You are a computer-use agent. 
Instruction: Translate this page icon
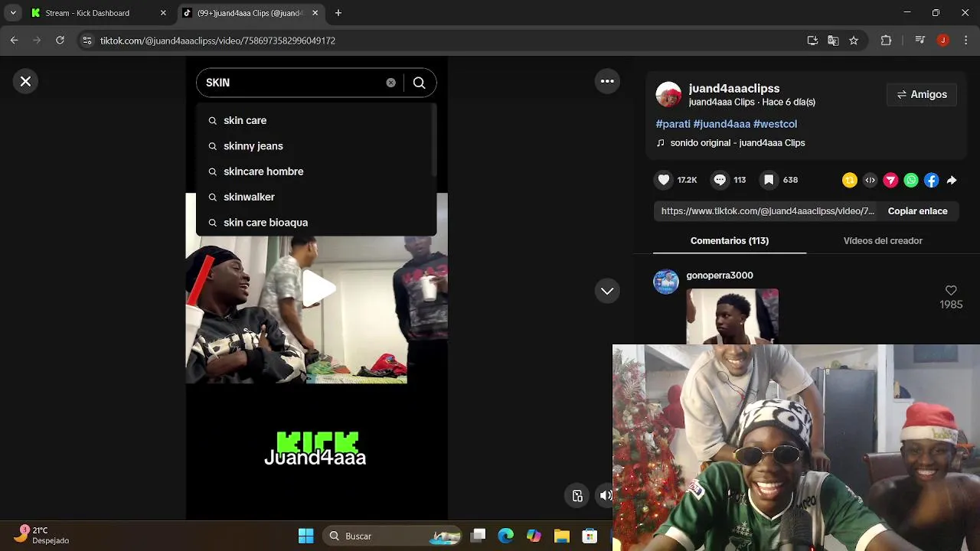833,41
